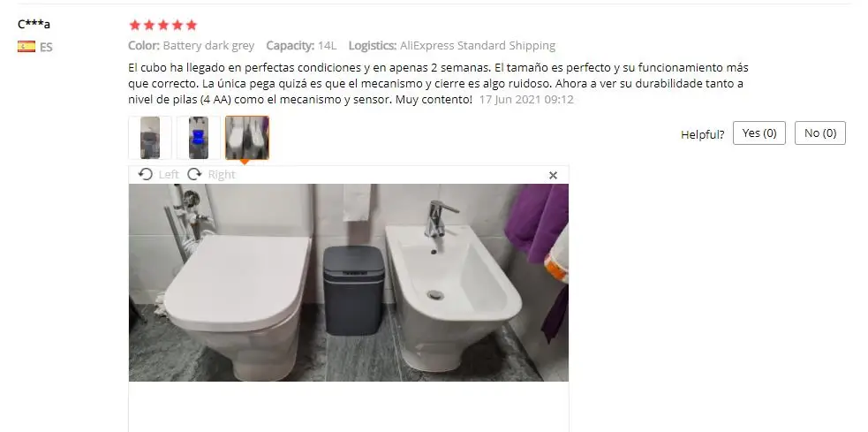
Task: Click the ES country label
Action: (46, 47)
